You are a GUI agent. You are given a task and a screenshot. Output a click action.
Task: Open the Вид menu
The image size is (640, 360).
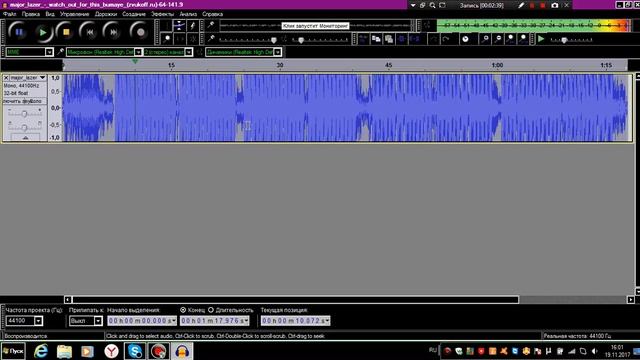coord(50,14)
